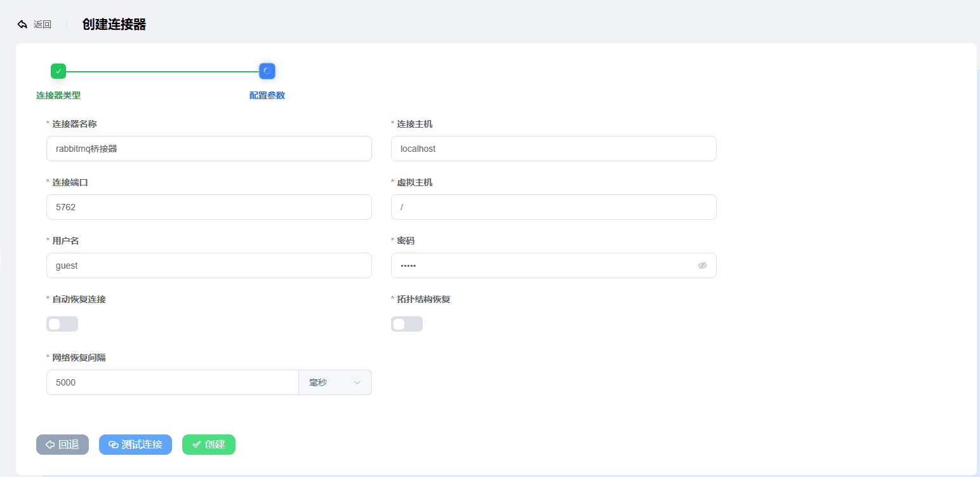The width and height of the screenshot is (980, 477).
Task: Click the 网络恢复间隔 label text
Action: coord(79,358)
